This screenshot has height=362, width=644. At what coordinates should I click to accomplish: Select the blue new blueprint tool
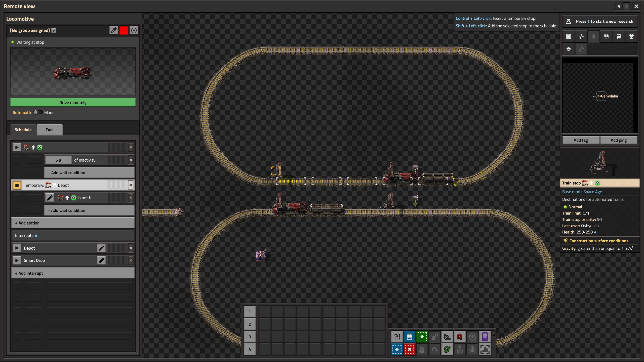pos(397,349)
